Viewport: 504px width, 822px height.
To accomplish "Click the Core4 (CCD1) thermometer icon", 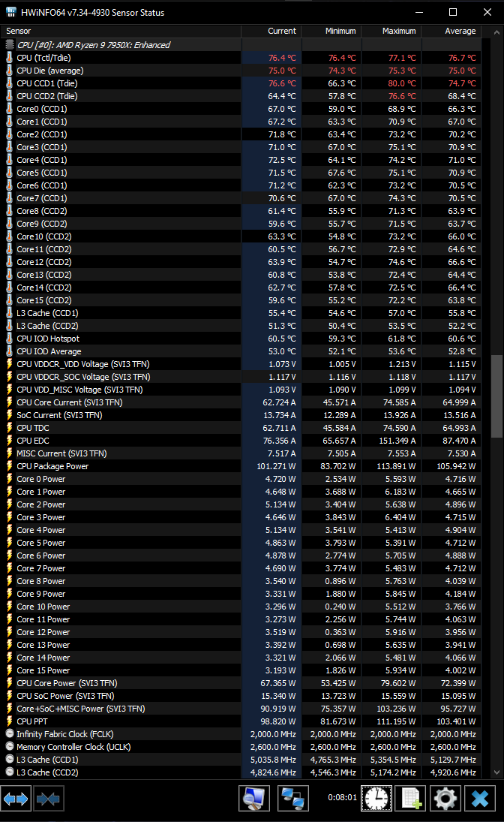I will tap(10, 160).
